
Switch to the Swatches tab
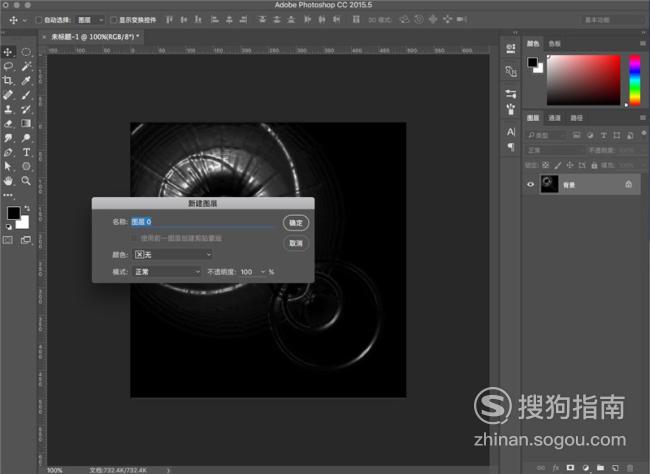[x=554, y=44]
